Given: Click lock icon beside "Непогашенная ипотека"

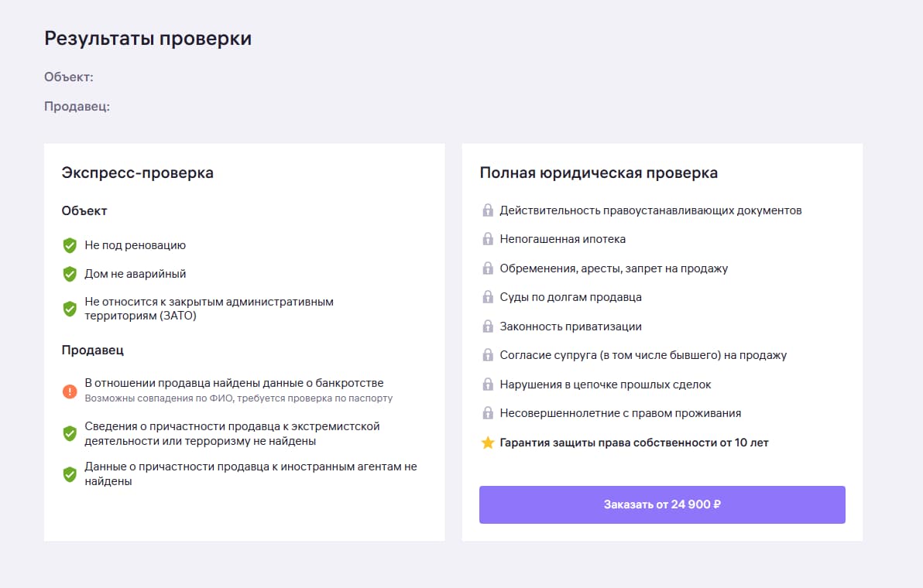Looking at the screenshot, I should [488, 239].
